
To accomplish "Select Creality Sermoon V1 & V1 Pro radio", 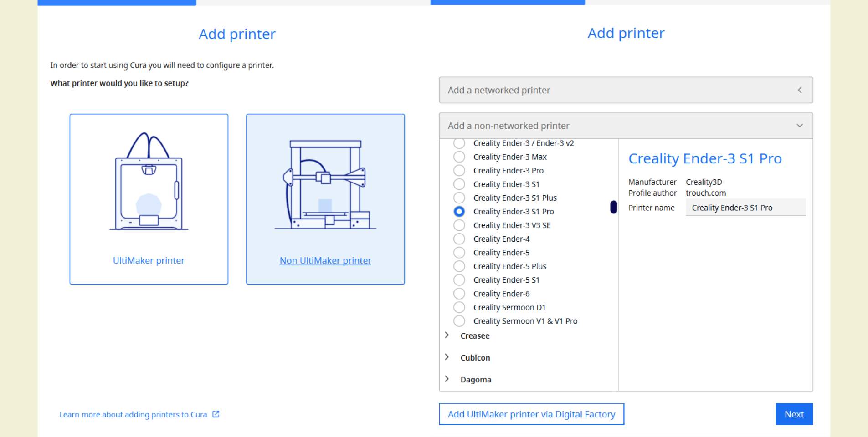I will point(459,321).
